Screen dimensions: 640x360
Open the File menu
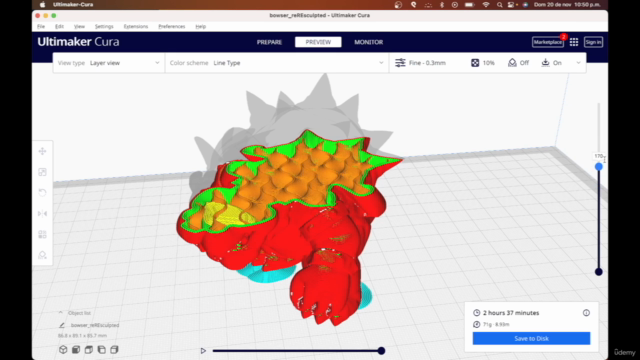point(41,27)
